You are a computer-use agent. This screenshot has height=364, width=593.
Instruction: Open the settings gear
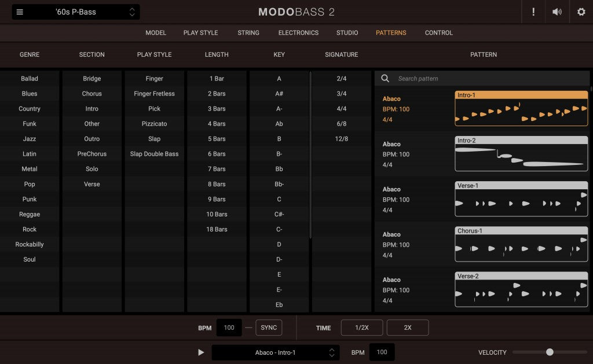(582, 12)
